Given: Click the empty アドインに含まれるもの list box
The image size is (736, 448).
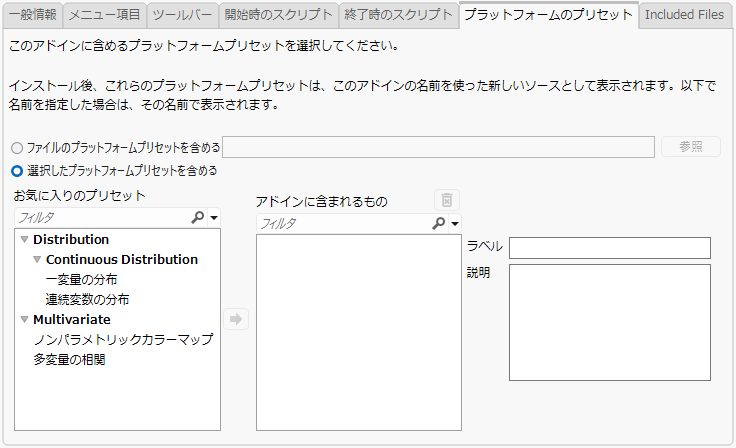Looking at the screenshot, I should pyautogui.click(x=359, y=332).
